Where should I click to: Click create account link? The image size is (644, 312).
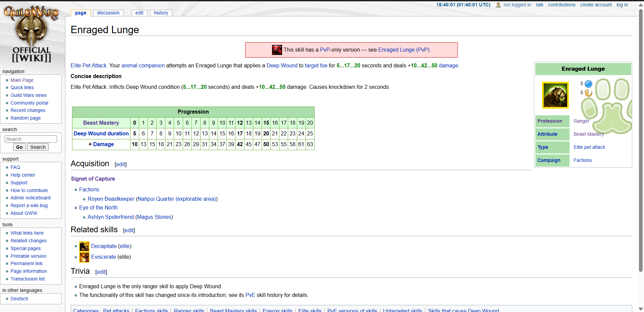click(x=596, y=5)
